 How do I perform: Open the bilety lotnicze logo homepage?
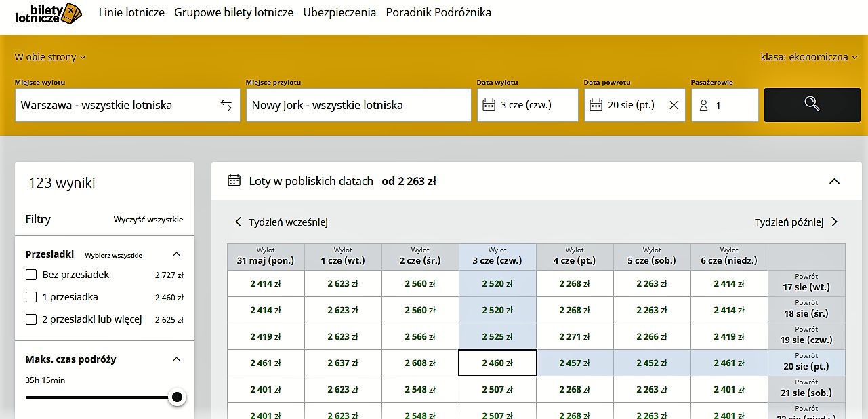[48, 13]
